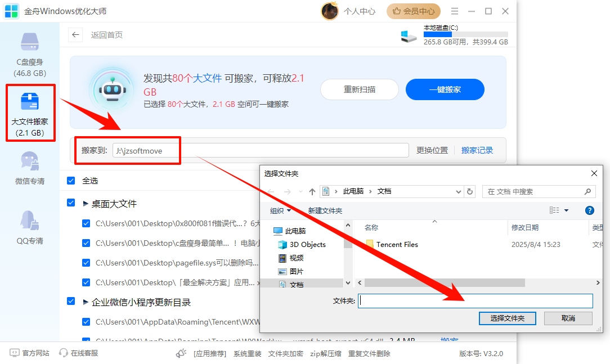The height and width of the screenshot is (364, 610).
Task: Click search magnifier in folder dialog
Action: pyautogui.click(x=587, y=191)
